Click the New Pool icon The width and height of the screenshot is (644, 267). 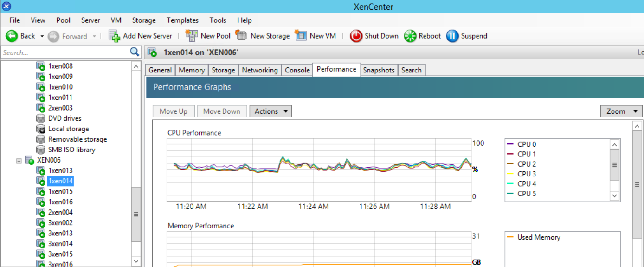coord(192,36)
